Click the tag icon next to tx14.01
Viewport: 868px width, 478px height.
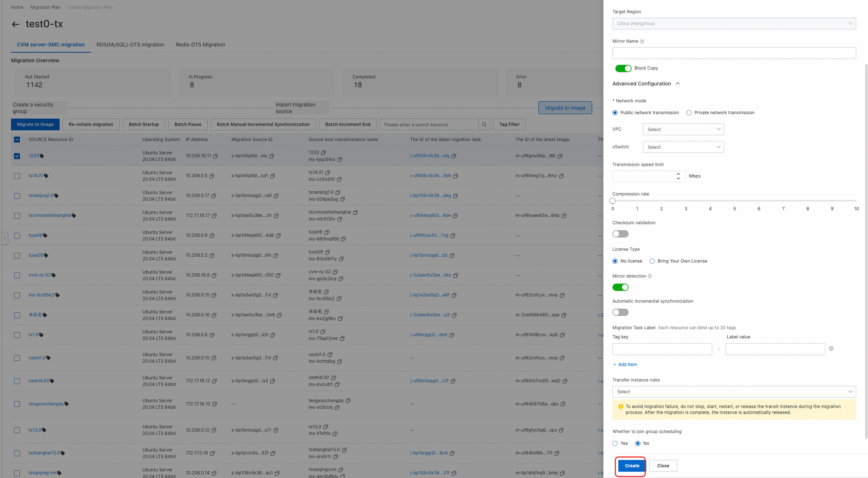click(x=46, y=176)
